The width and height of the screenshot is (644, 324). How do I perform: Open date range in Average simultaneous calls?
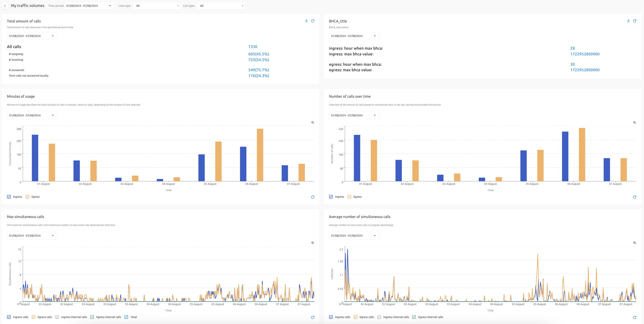(354, 235)
